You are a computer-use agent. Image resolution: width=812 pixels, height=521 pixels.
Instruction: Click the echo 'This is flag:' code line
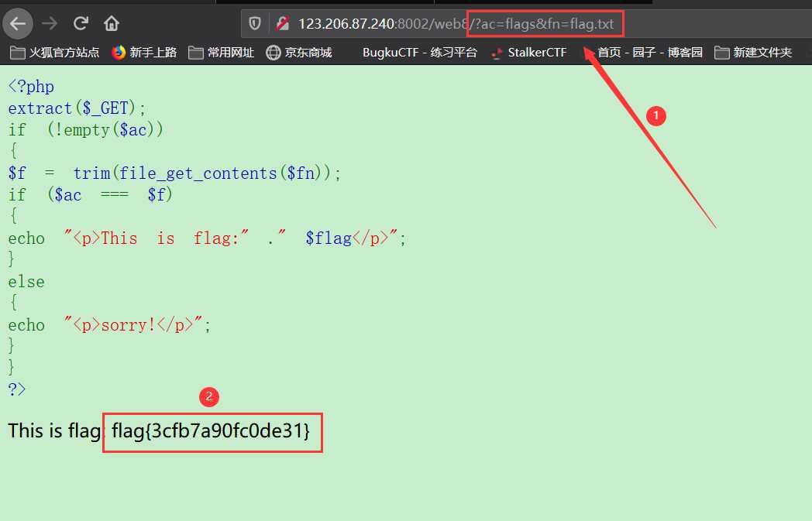click(207, 238)
